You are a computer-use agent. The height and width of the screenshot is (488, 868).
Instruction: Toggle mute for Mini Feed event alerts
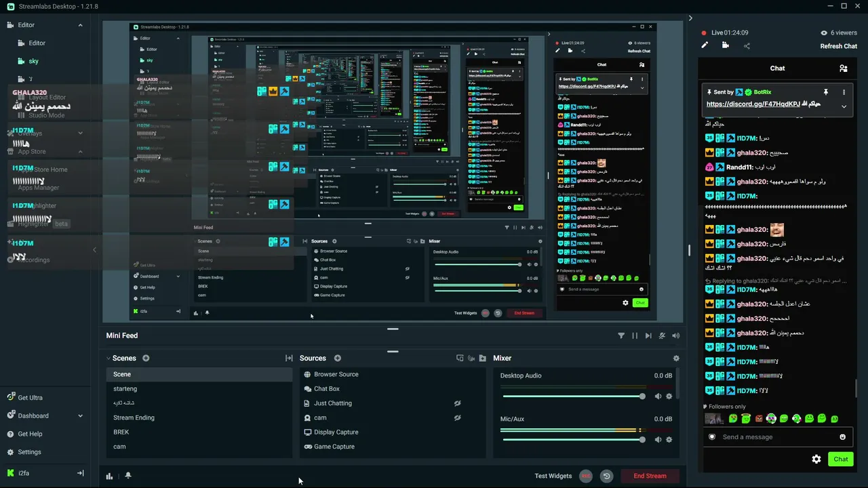(662, 335)
